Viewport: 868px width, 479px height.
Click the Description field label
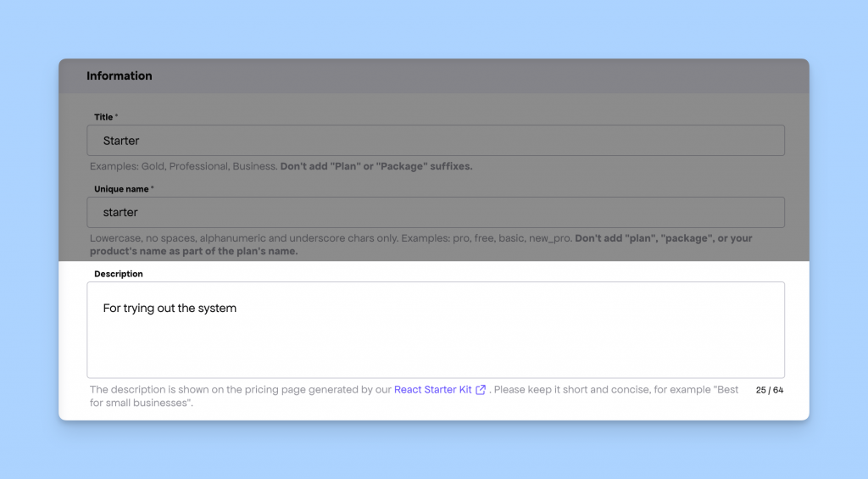point(119,274)
